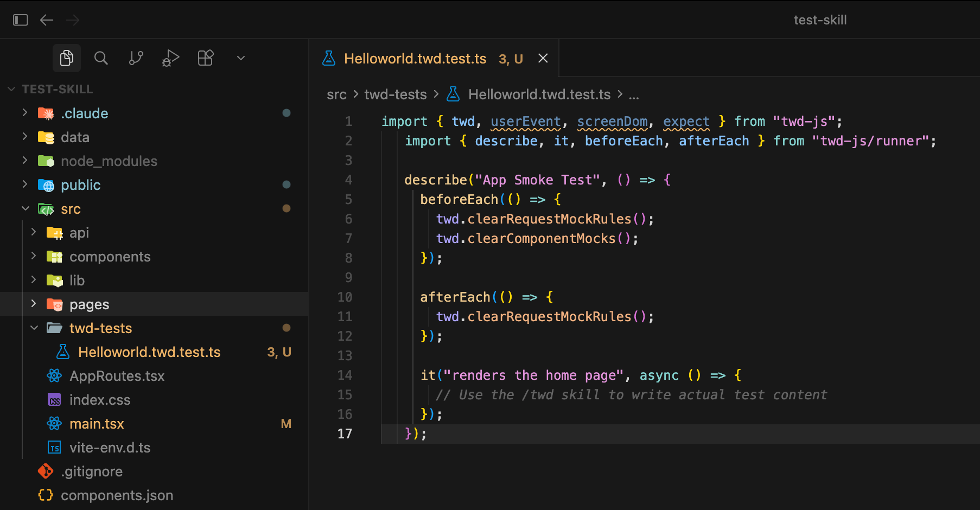This screenshot has height=510, width=980.
Task: Select the Helloworld.twd.test.ts tab
Action: pos(416,58)
